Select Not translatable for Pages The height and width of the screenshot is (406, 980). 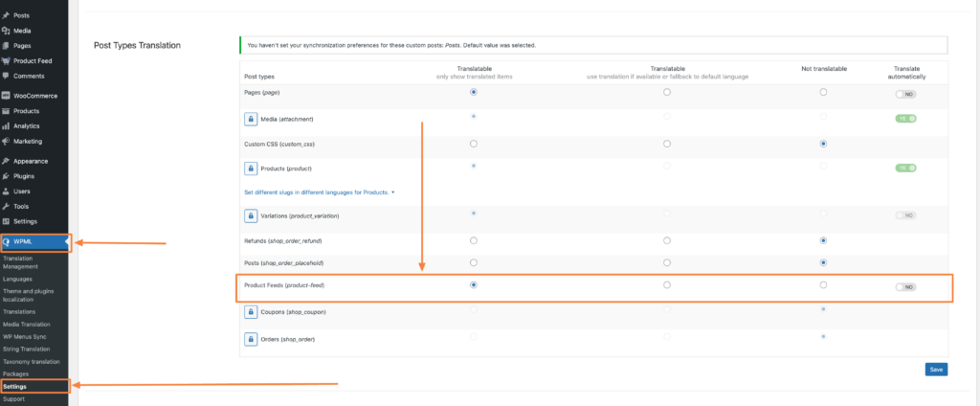pyautogui.click(x=823, y=92)
